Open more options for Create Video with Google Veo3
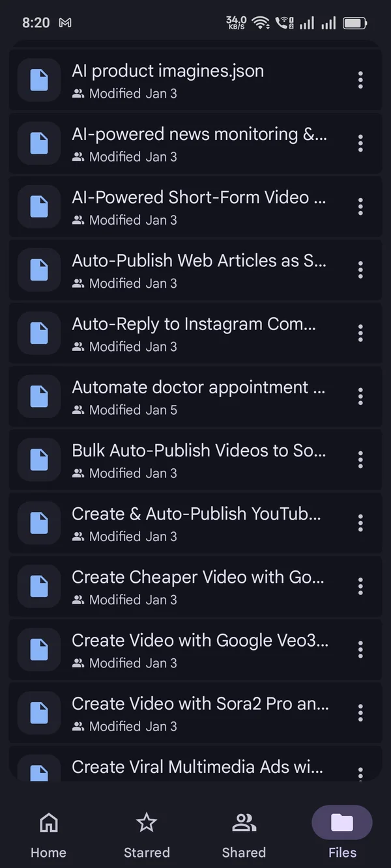391x868 pixels. coord(360,649)
